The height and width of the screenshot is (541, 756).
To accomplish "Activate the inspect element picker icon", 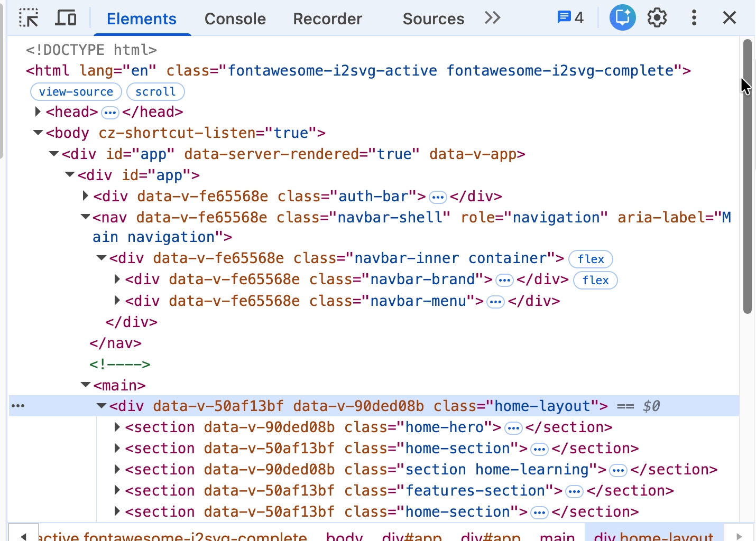I will [x=29, y=18].
